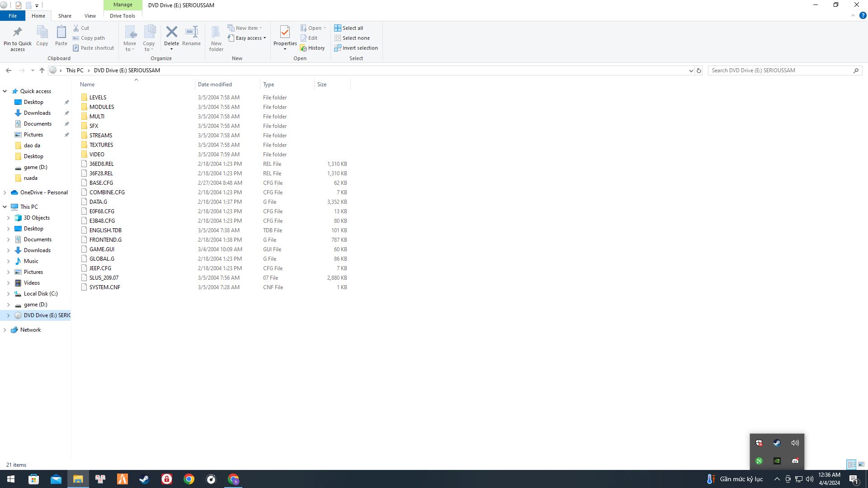
Task: Open the Properties ribbon button
Action: click(285, 32)
